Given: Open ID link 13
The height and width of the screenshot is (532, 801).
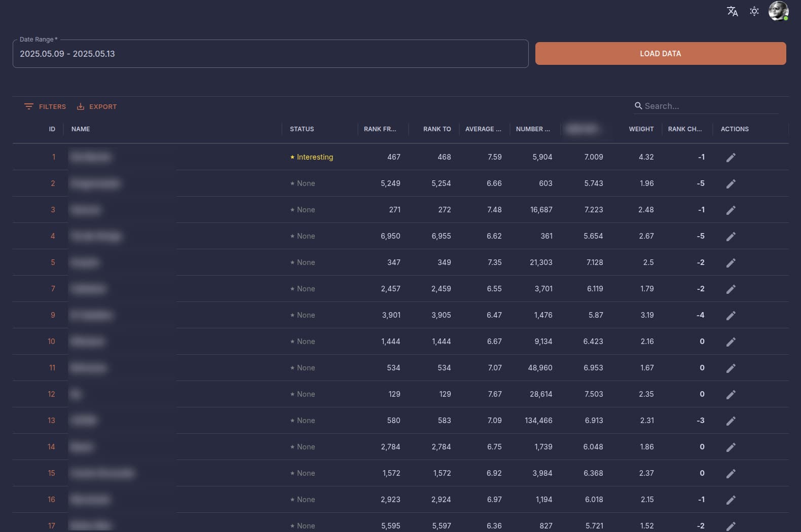Looking at the screenshot, I should pyautogui.click(x=51, y=421).
